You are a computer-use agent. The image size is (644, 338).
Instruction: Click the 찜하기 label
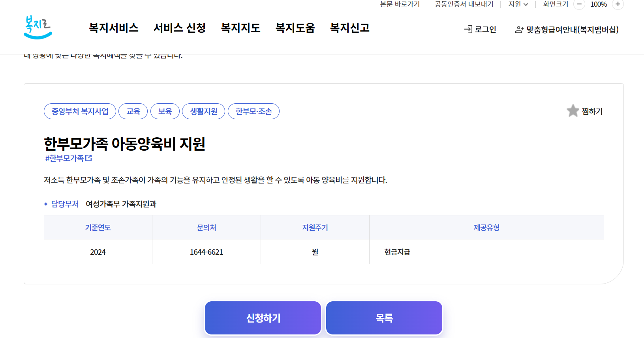coord(592,111)
